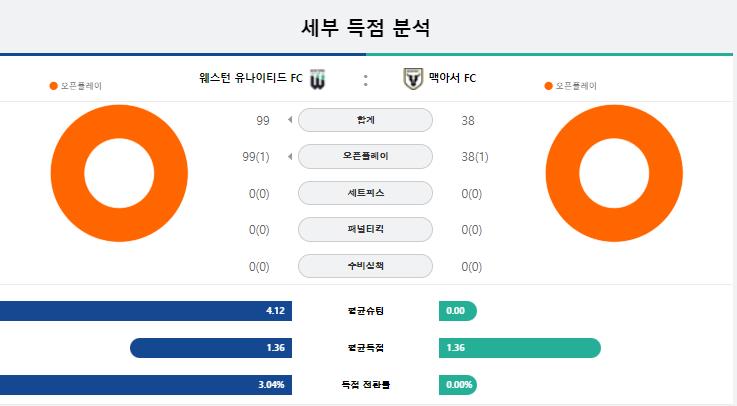Select the 합계 pill button
The height and width of the screenshot is (406, 737).
(365, 120)
